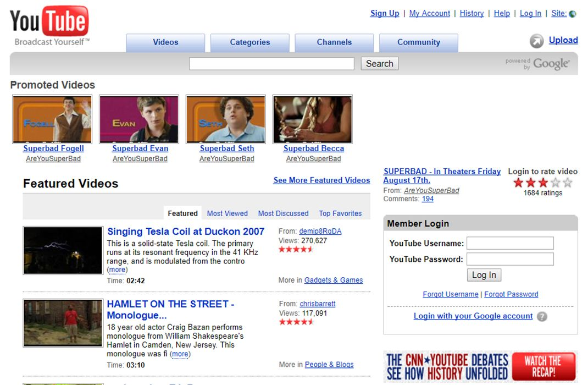The width and height of the screenshot is (588, 385).
Task: Click Forgot Username link
Action: point(451,294)
